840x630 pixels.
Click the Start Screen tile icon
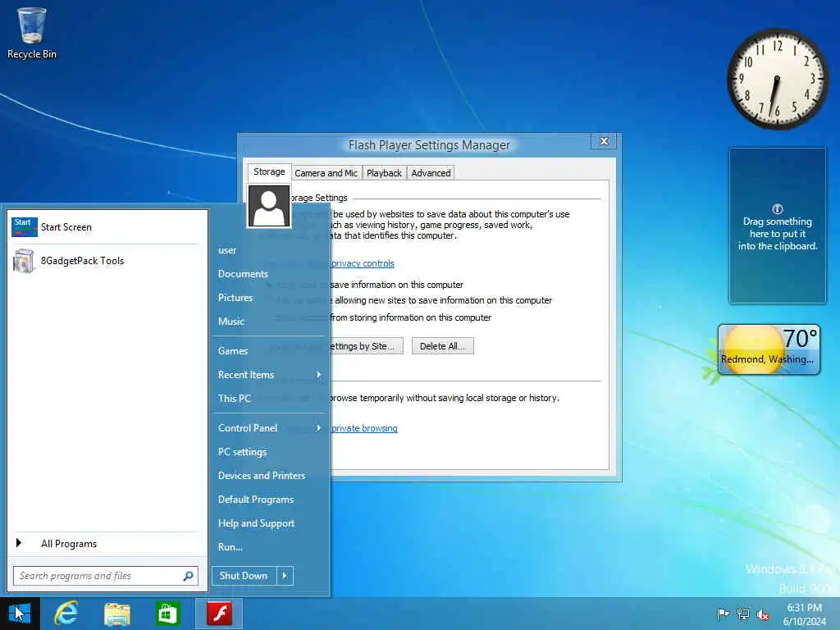click(x=24, y=227)
